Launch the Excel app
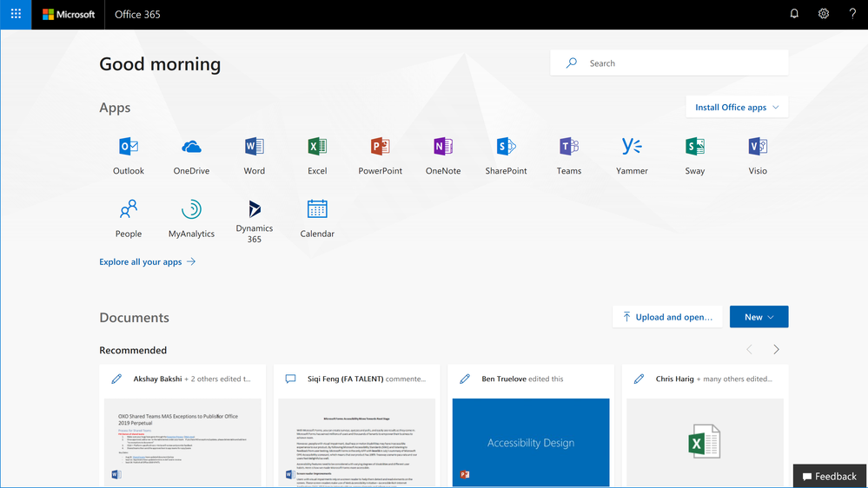This screenshot has width=868, height=488. (x=317, y=155)
